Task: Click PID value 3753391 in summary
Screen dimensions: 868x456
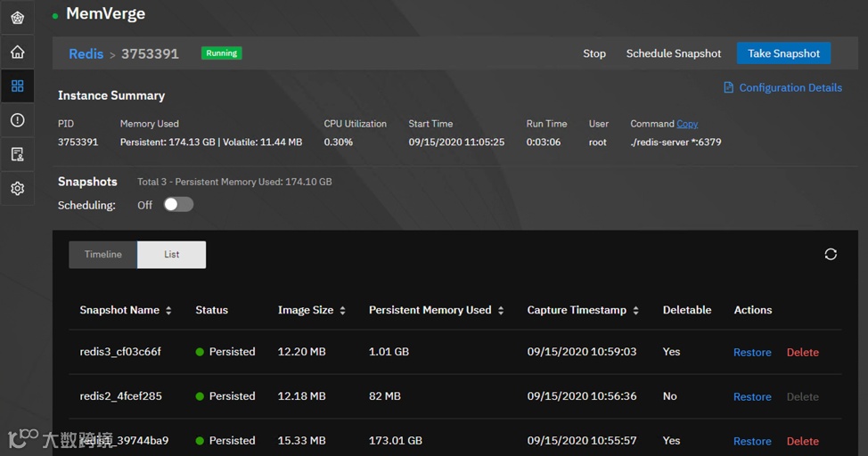Action: (78, 142)
